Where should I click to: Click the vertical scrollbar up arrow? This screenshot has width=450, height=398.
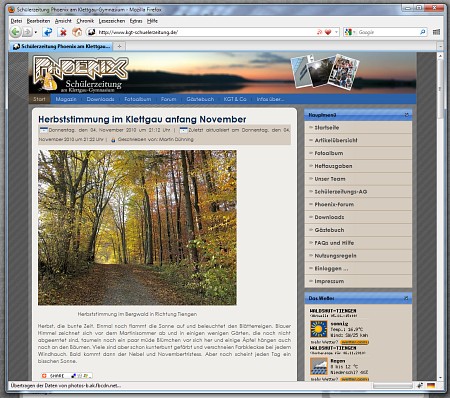[x=440, y=56]
